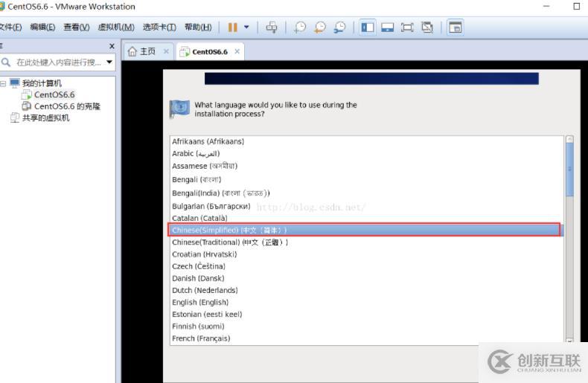Pause the virtual machine
The height and width of the screenshot is (383, 588).
(x=232, y=28)
